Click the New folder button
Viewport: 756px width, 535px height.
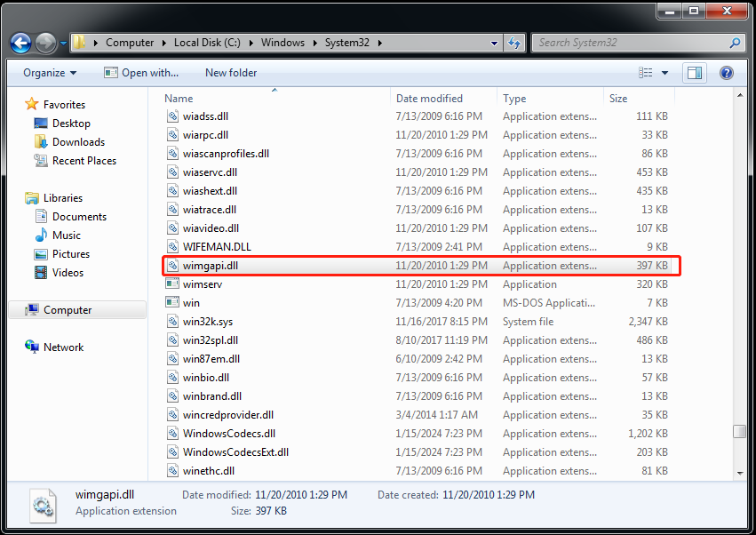click(231, 73)
